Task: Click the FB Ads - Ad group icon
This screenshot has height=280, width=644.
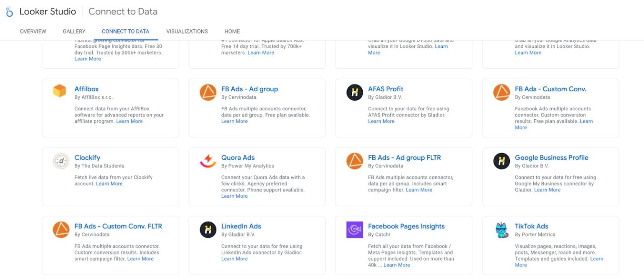Action: (208, 92)
